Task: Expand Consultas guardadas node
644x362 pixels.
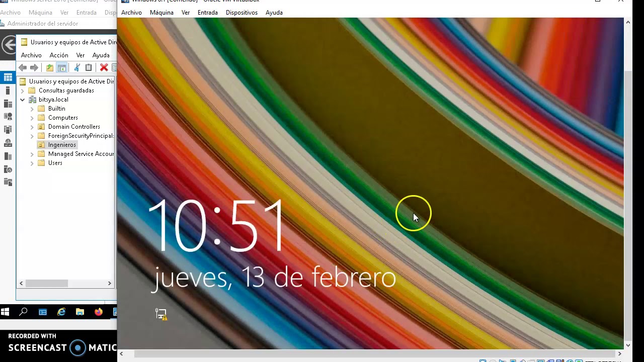Action: [22, 90]
